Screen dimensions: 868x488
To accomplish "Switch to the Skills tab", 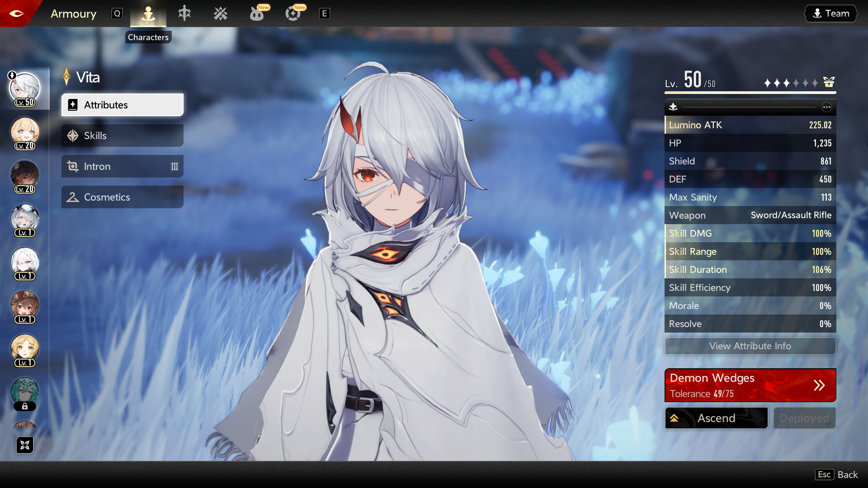I will point(123,136).
